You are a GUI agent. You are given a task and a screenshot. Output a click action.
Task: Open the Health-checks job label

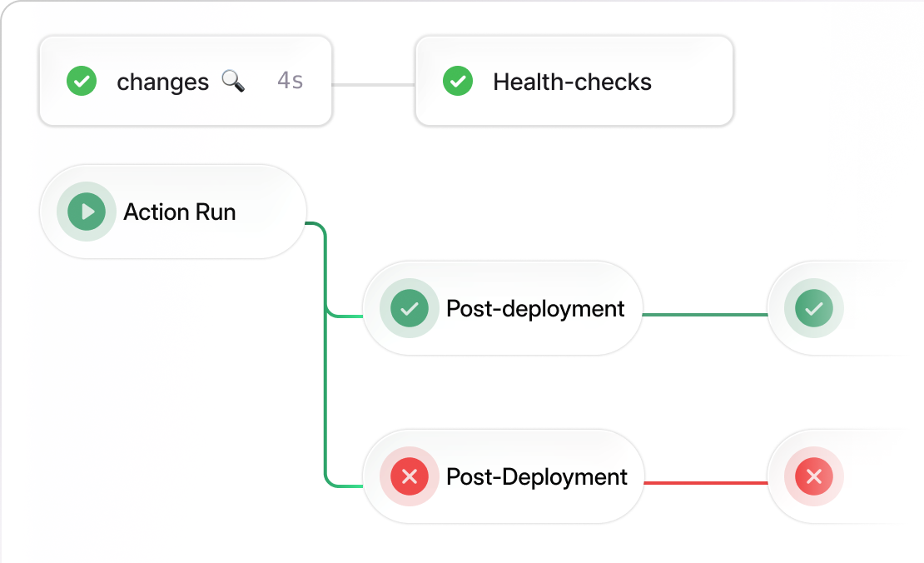pyautogui.click(x=572, y=82)
